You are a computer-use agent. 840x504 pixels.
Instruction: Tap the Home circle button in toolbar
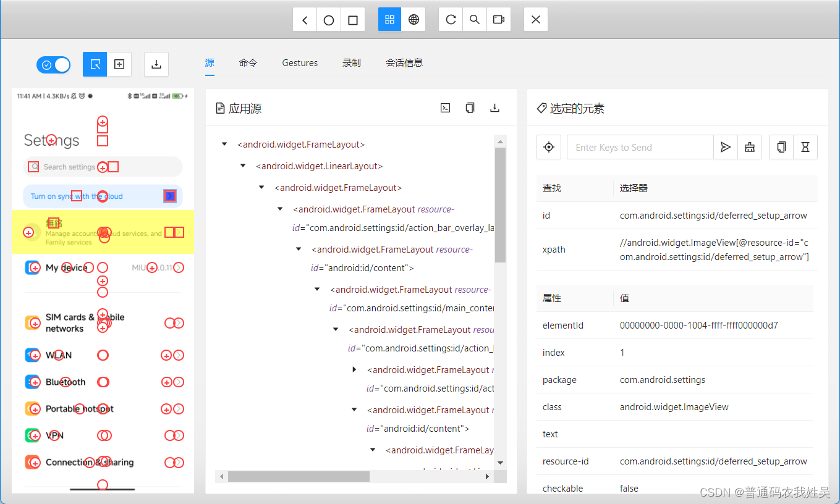point(329,20)
